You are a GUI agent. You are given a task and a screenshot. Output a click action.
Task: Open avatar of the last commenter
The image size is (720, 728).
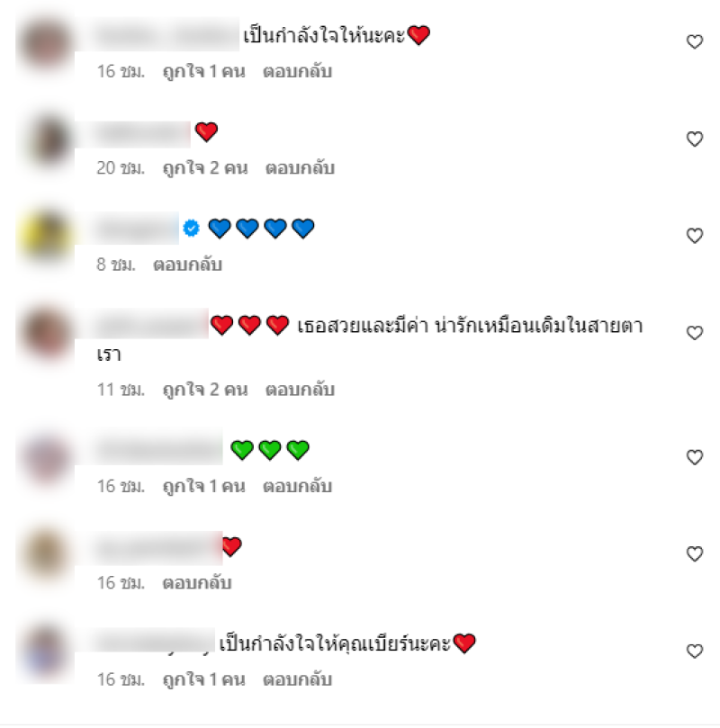click(x=46, y=651)
